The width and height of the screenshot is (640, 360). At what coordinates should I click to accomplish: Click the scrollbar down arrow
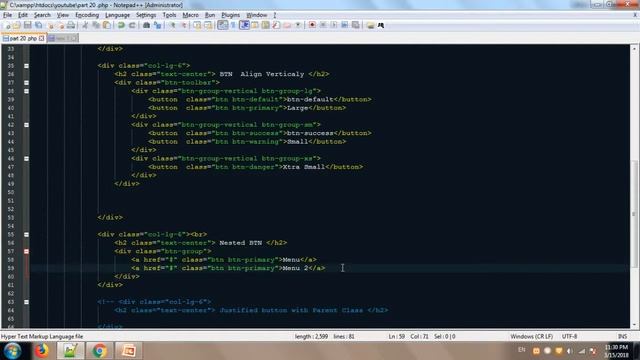pyautogui.click(x=634, y=324)
